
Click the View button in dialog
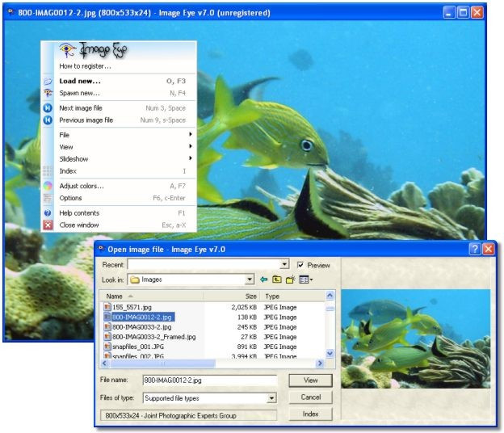click(x=310, y=380)
